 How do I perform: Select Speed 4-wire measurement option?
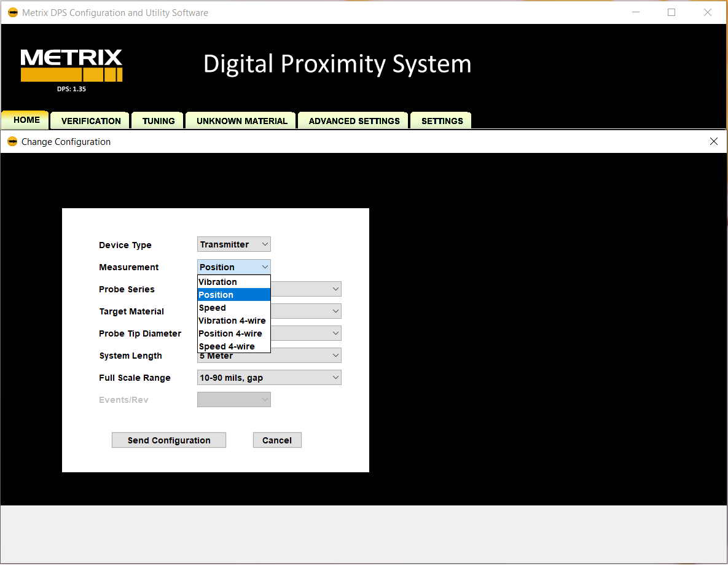coord(234,346)
